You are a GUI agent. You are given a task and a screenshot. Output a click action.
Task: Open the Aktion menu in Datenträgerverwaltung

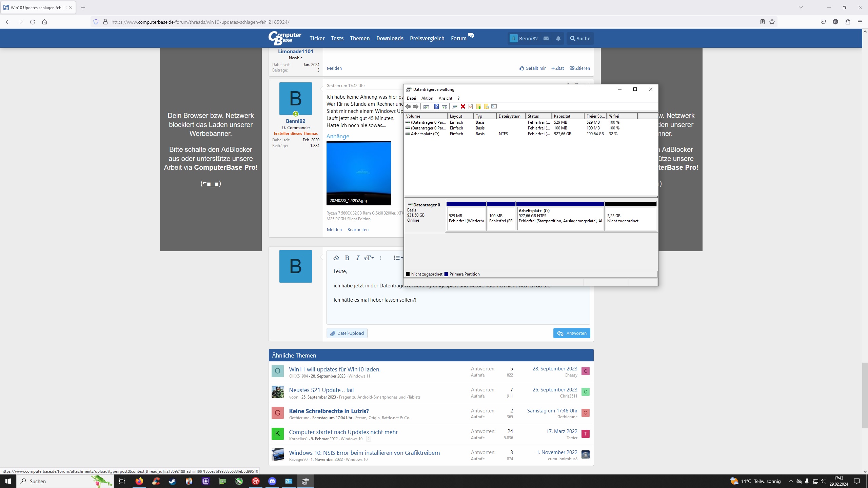pos(427,98)
